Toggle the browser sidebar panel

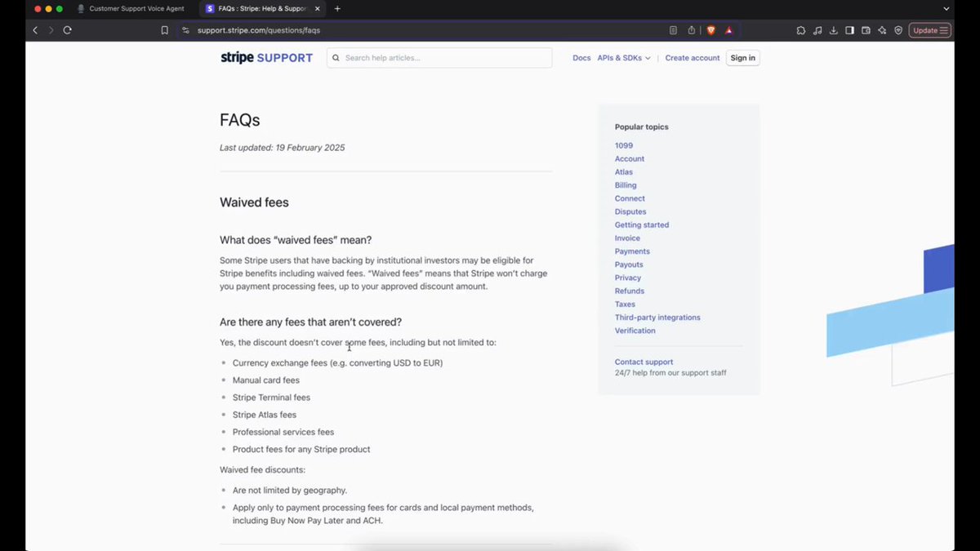click(x=849, y=30)
